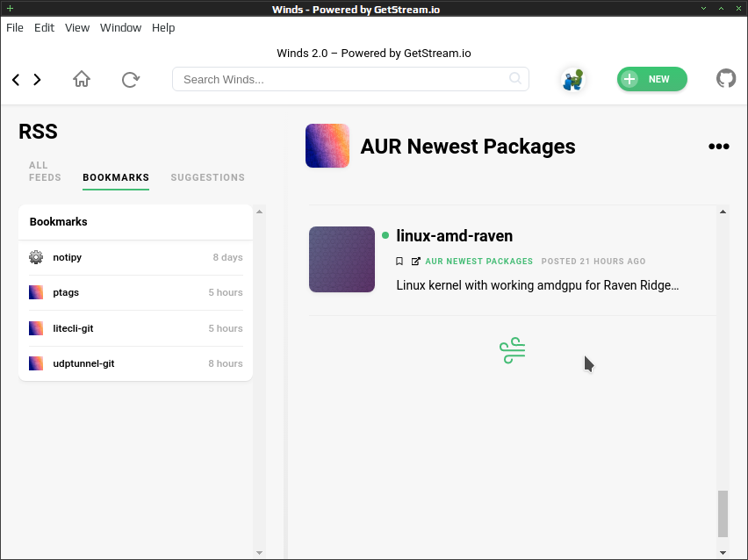Viewport: 748px width, 560px height.
Task: Click the article list scroll-down arrow
Action: click(x=723, y=553)
